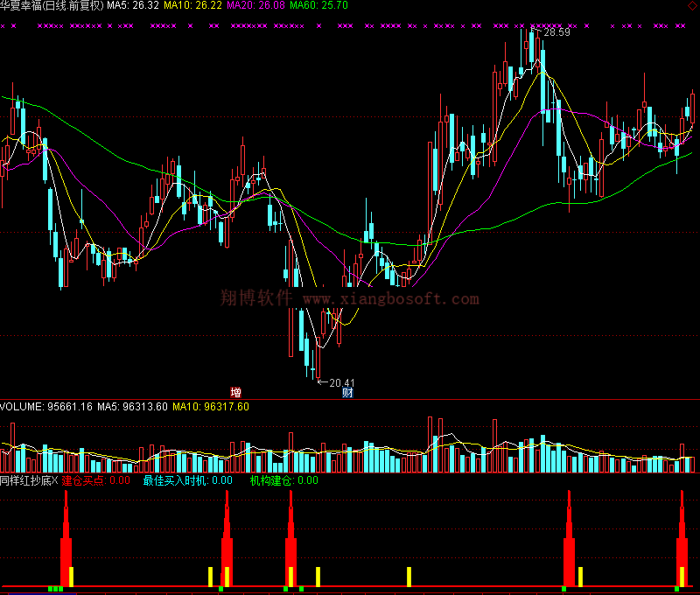Click the MA5: 26.32 label
This screenshot has height=595, width=700.
[x=133, y=5]
